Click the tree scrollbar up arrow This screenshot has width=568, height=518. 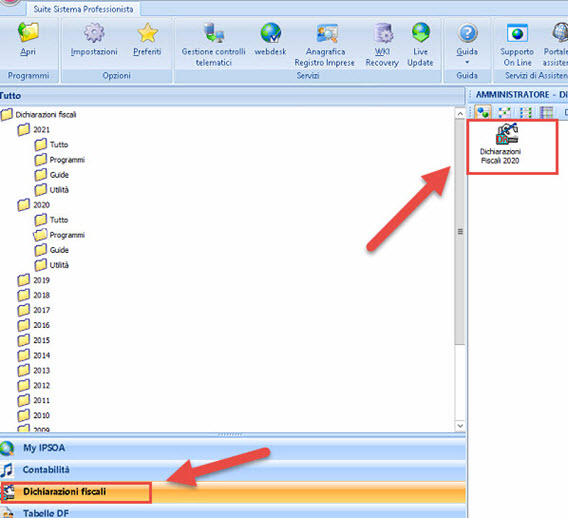point(460,114)
